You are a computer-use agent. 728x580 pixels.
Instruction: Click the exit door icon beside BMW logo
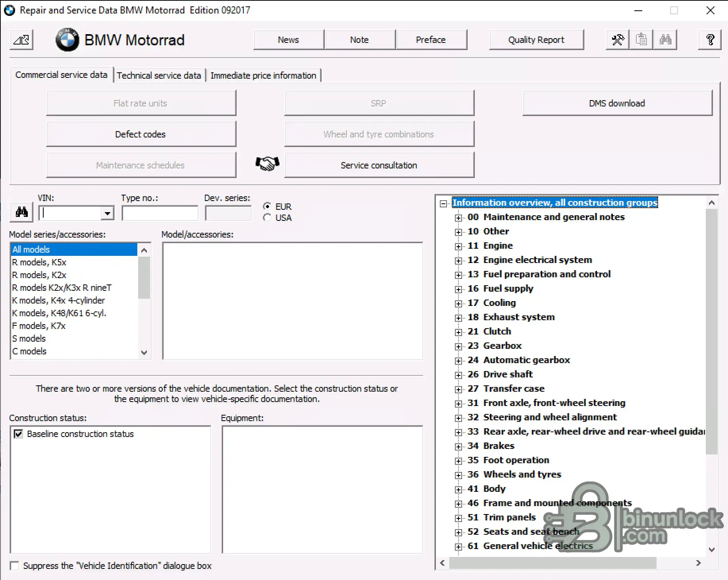coord(21,40)
